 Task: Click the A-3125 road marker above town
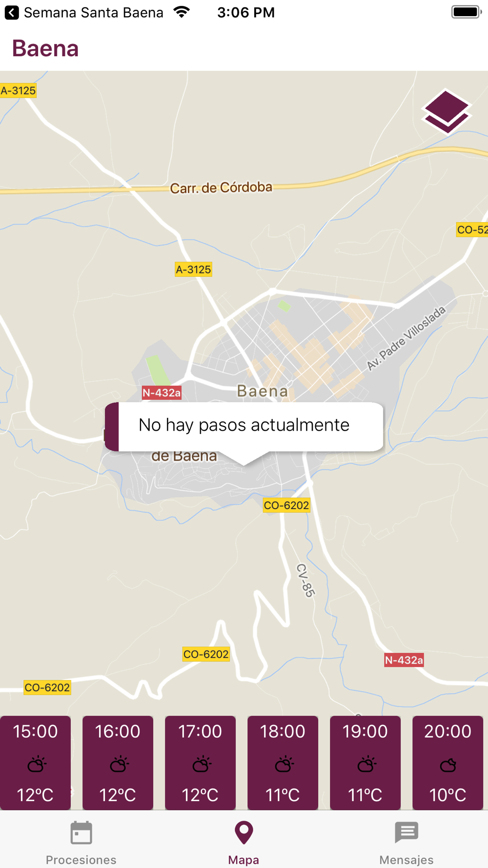(x=193, y=269)
